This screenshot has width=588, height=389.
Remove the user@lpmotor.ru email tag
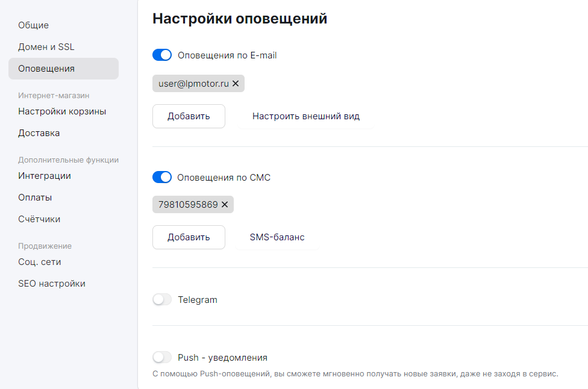236,84
